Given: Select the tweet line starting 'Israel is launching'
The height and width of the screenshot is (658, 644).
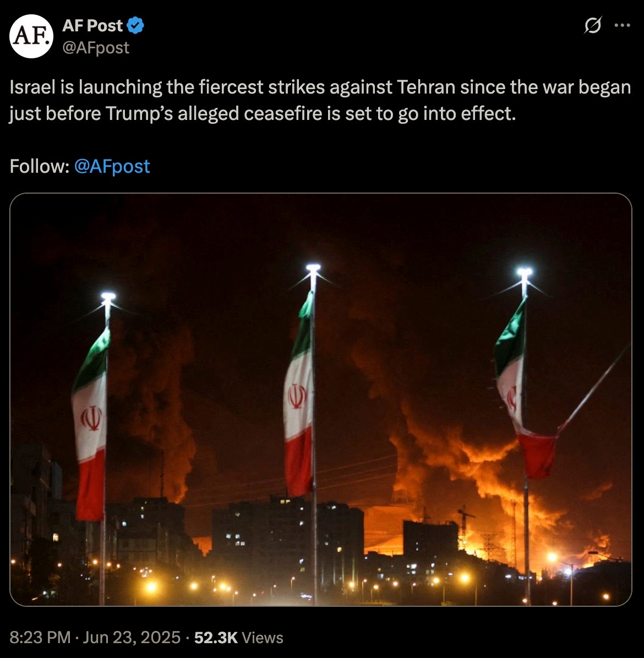Looking at the screenshot, I should [320, 87].
